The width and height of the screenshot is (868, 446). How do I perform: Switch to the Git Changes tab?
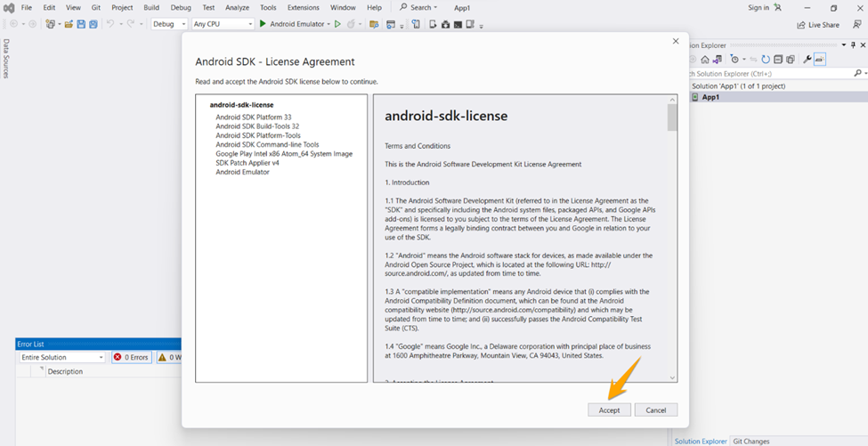751,441
